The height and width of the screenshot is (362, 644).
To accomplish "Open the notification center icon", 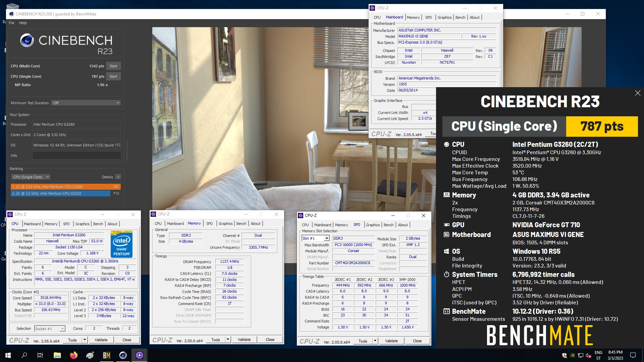I will [x=633, y=355].
